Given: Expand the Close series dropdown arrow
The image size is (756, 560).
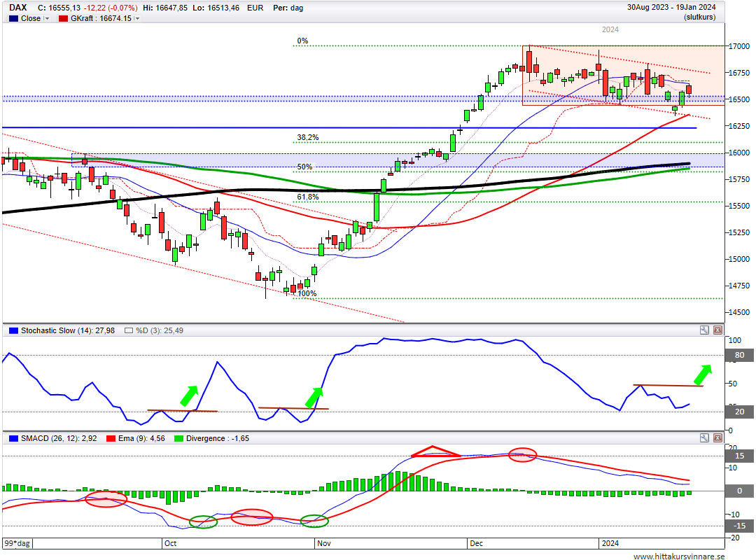Looking at the screenshot, I should pos(47,18).
